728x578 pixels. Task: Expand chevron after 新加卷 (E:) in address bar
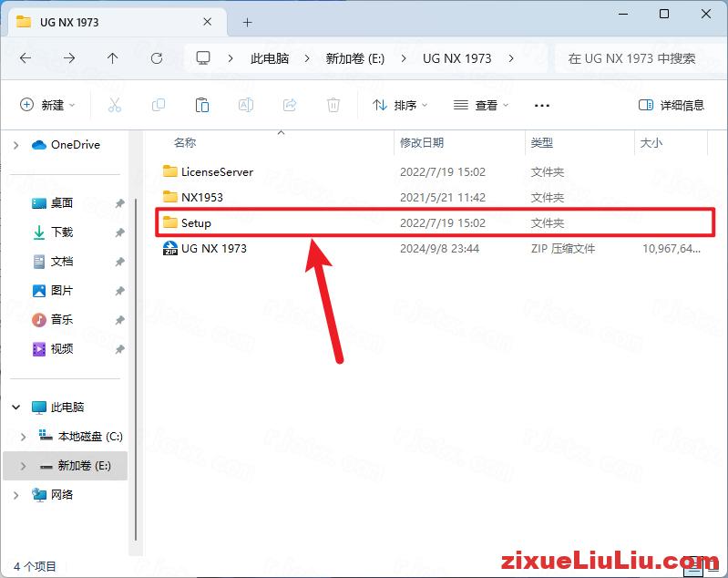(x=404, y=58)
